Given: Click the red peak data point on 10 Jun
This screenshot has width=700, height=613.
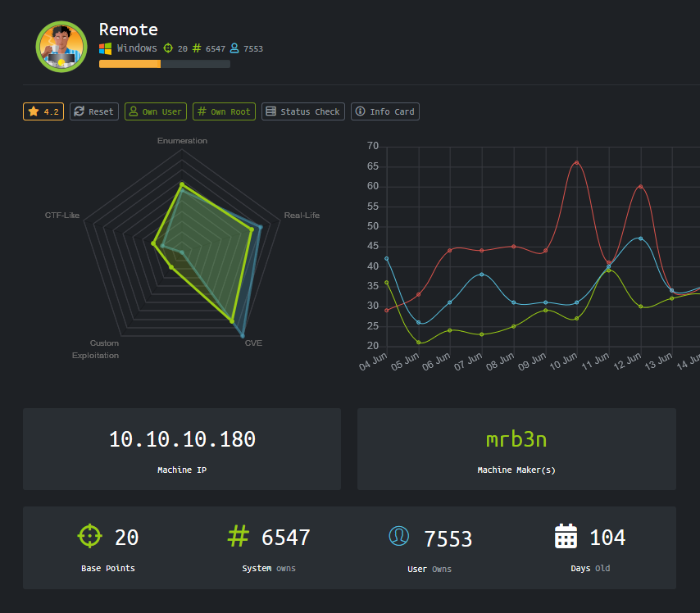Looking at the screenshot, I should [576, 162].
